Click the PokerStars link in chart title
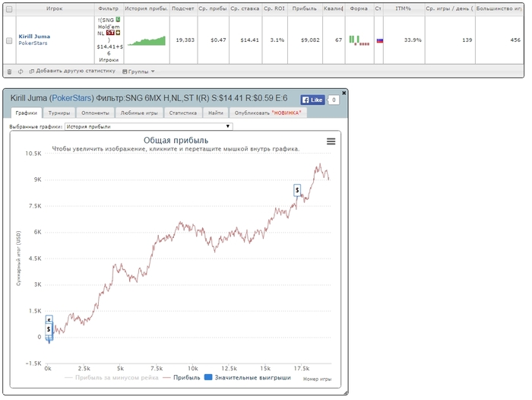The height and width of the screenshot is (400, 532). tap(71, 98)
